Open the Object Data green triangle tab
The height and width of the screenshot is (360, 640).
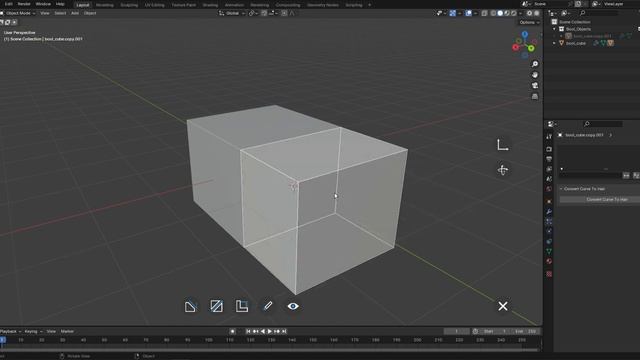pyautogui.click(x=549, y=251)
